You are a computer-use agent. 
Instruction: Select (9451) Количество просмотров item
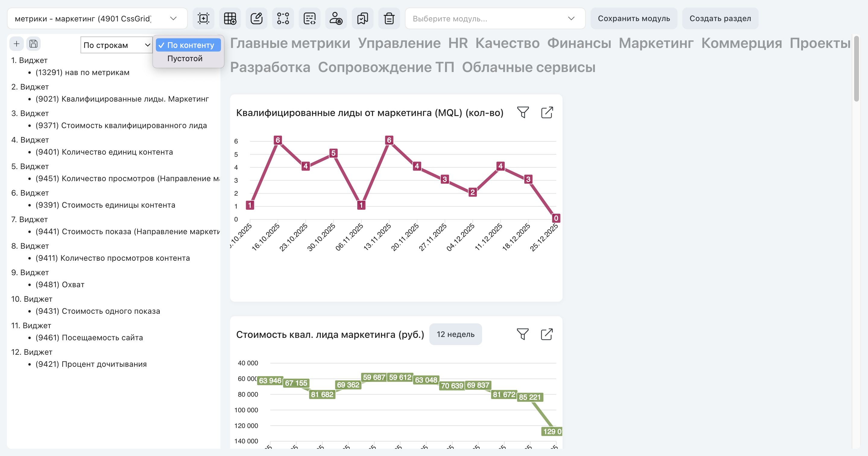tap(127, 178)
